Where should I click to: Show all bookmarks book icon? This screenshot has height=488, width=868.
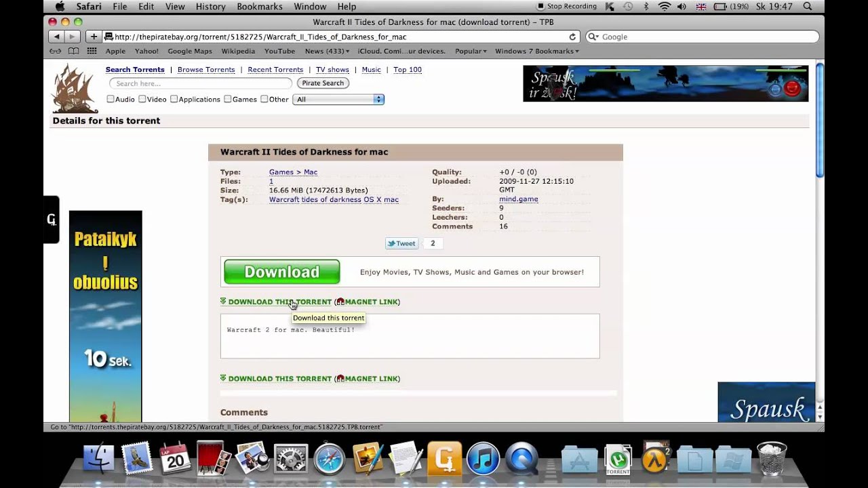pyautogui.click(x=73, y=52)
